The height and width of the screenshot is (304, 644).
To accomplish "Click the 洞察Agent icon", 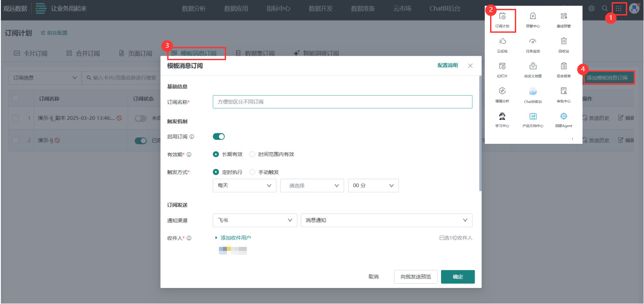I will point(563,119).
